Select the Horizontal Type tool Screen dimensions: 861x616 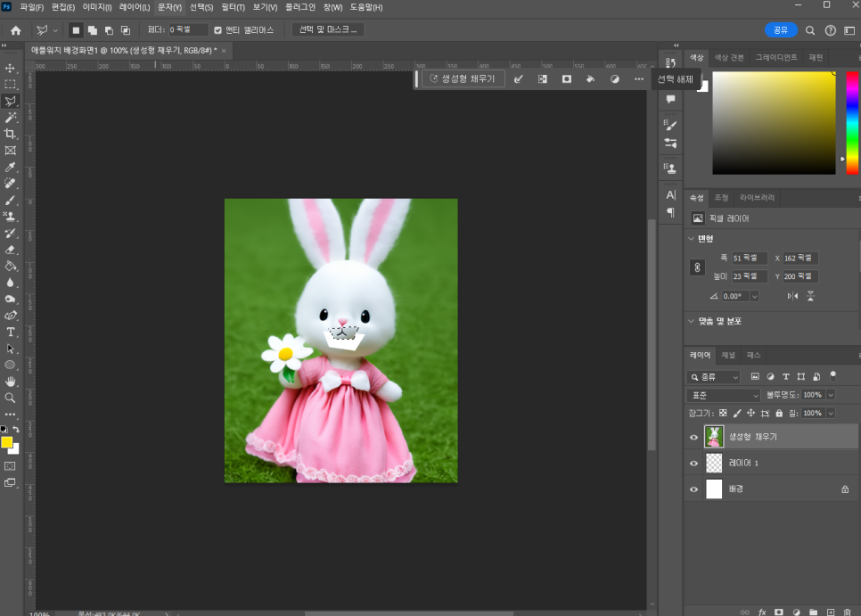click(x=11, y=332)
